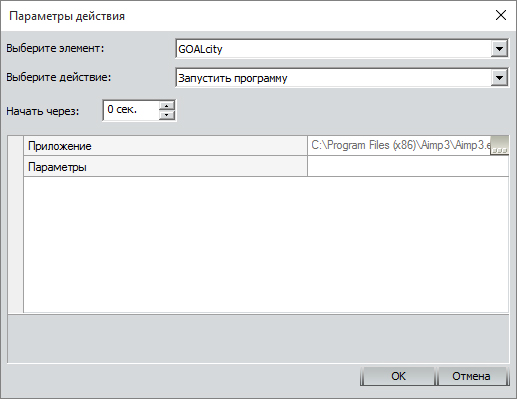The height and width of the screenshot is (399, 517).
Task: Open the GOALcity element dropdown arrow
Action: click(499, 49)
